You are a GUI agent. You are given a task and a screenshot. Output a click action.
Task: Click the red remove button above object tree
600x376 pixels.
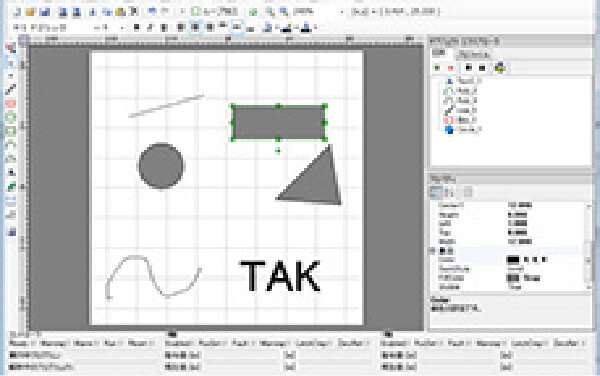pos(451,68)
